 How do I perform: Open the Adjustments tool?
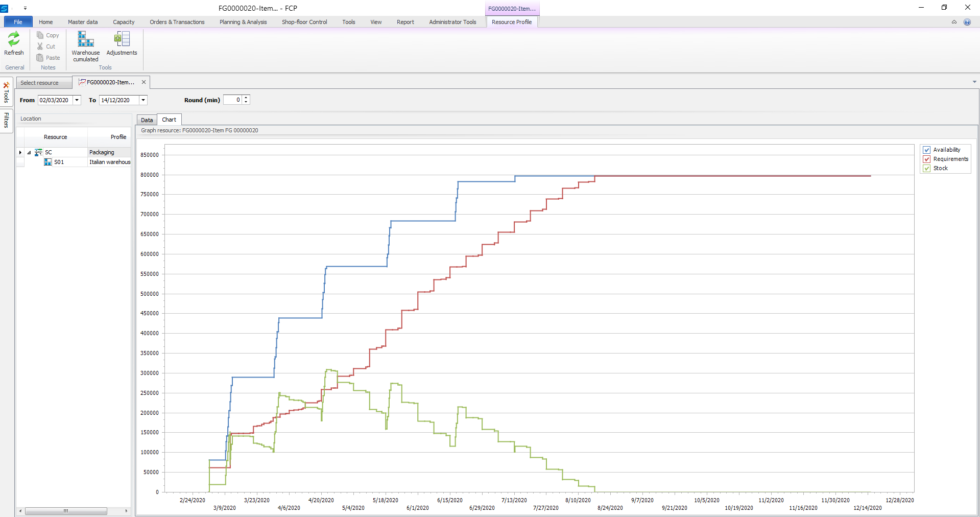tap(122, 43)
